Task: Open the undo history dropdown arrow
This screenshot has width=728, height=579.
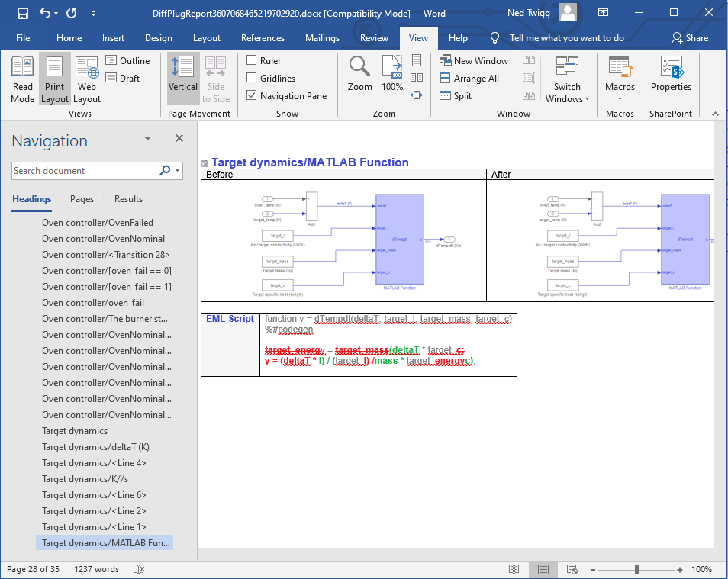Action: tap(56, 14)
